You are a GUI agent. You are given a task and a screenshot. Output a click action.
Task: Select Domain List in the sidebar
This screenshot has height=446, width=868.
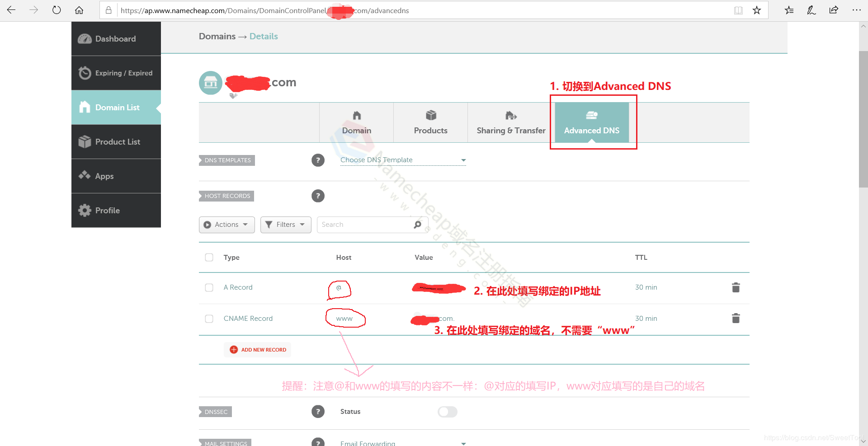pos(116,108)
